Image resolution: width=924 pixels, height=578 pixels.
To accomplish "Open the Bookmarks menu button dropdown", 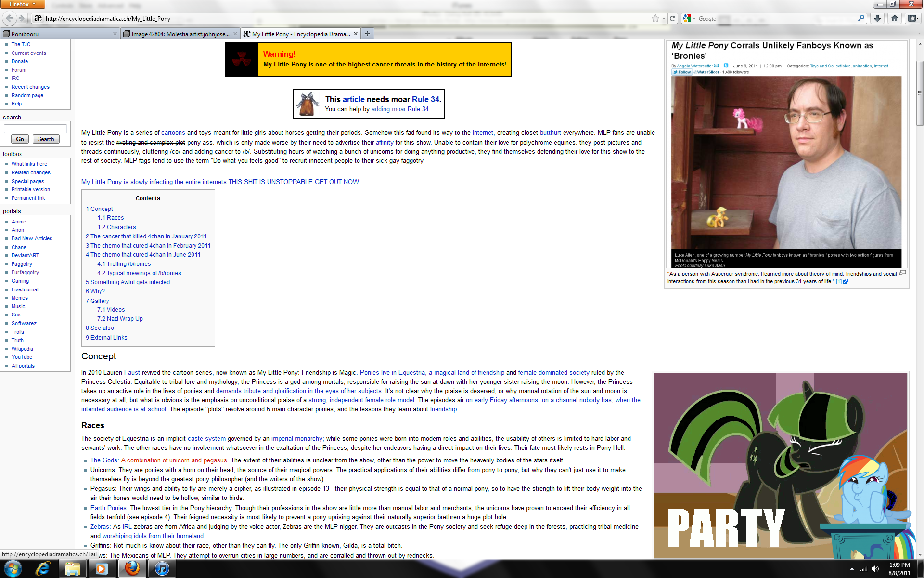I will pyautogui.click(x=912, y=18).
